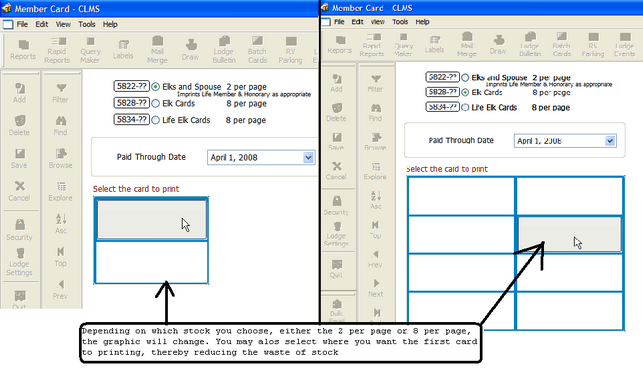643x379 pixels.
Task: Click the Cancel button in right window sidebar
Action: tap(336, 171)
